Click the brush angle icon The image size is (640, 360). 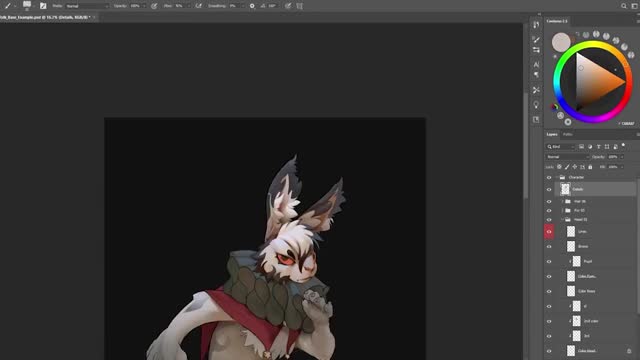262,6
